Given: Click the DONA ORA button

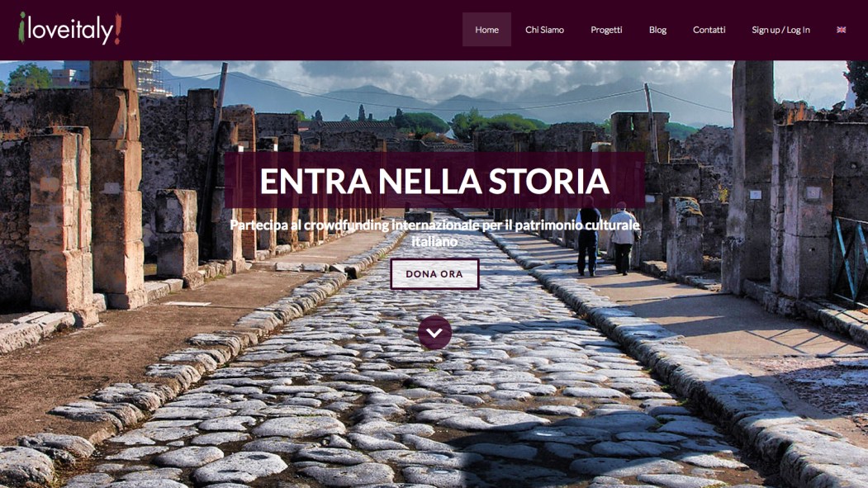Looking at the screenshot, I should pos(434,274).
